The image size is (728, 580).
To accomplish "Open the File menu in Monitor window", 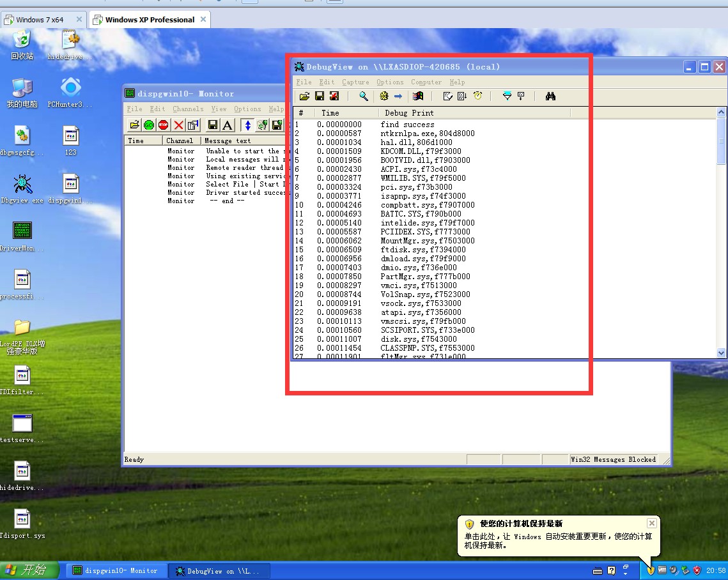I will tap(135, 109).
